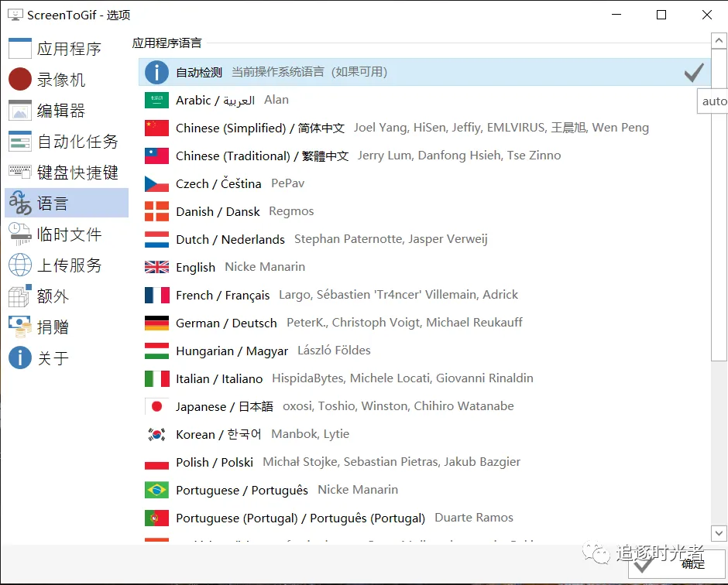Click translator name Duarte Ramos
This screenshot has height=585, width=728.
(473, 517)
